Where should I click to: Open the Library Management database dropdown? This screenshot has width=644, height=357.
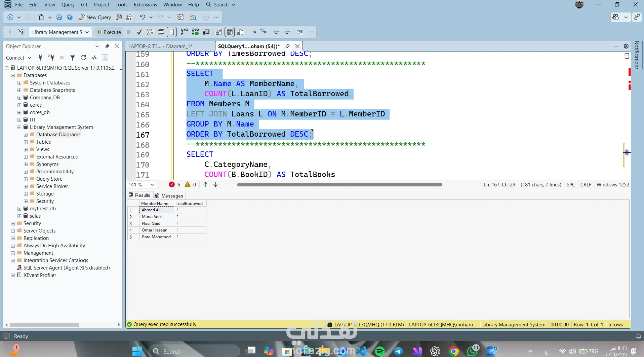[x=87, y=32]
